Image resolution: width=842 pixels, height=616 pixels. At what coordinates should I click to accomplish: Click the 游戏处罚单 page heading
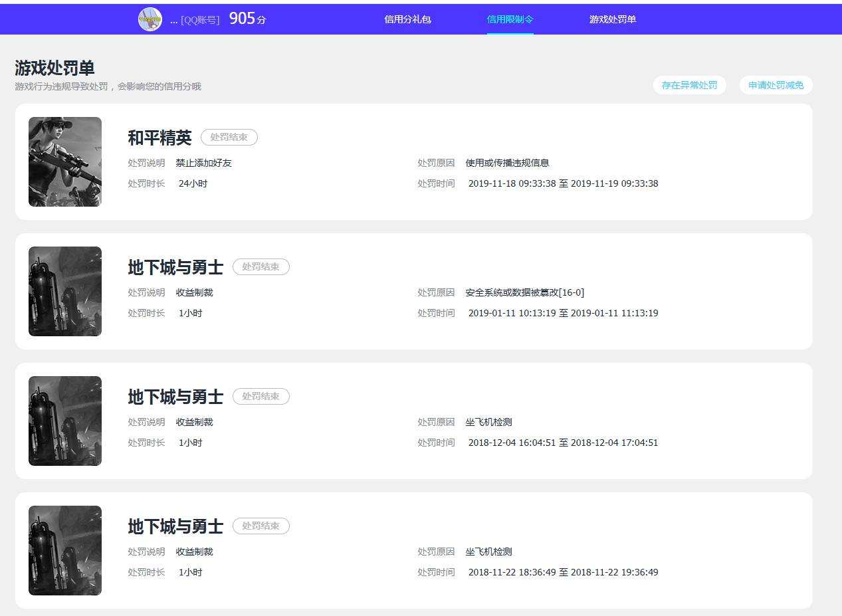point(54,68)
